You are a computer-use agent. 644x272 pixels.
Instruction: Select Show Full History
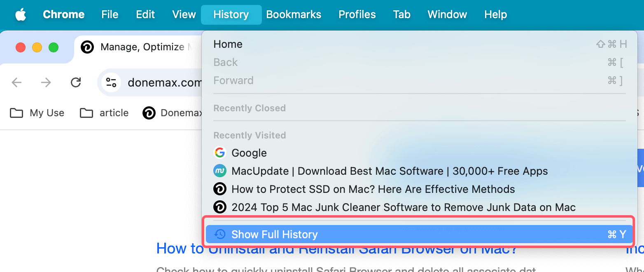pos(275,234)
